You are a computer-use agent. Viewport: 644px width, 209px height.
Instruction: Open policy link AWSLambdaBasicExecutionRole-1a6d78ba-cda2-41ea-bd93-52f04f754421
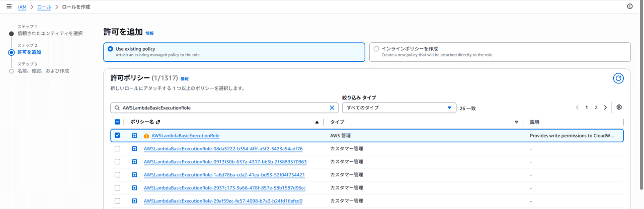pyautogui.click(x=224, y=175)
